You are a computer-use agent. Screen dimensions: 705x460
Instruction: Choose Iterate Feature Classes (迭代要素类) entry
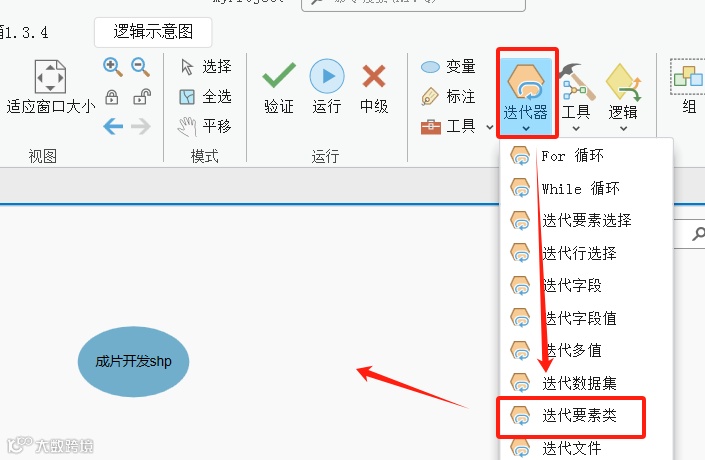point(571,416)
